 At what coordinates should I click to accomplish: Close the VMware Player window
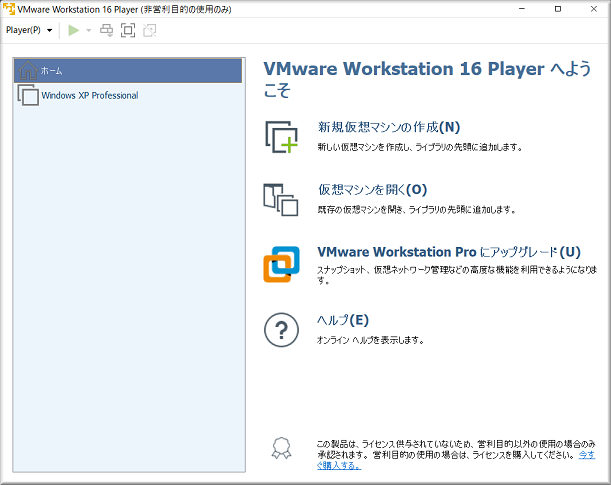(x=593, y=9)
